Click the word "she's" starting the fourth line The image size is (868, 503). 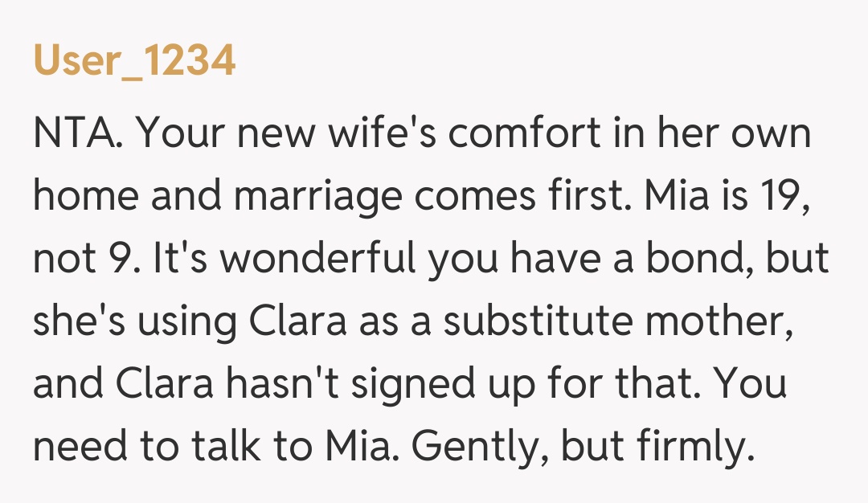click(x=76, y=322)
